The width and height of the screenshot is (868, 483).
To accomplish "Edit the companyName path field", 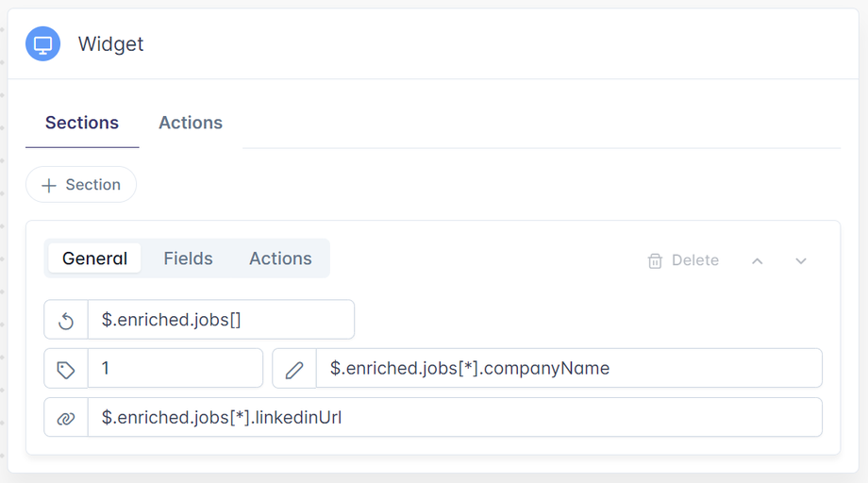I will click(568, 369).
